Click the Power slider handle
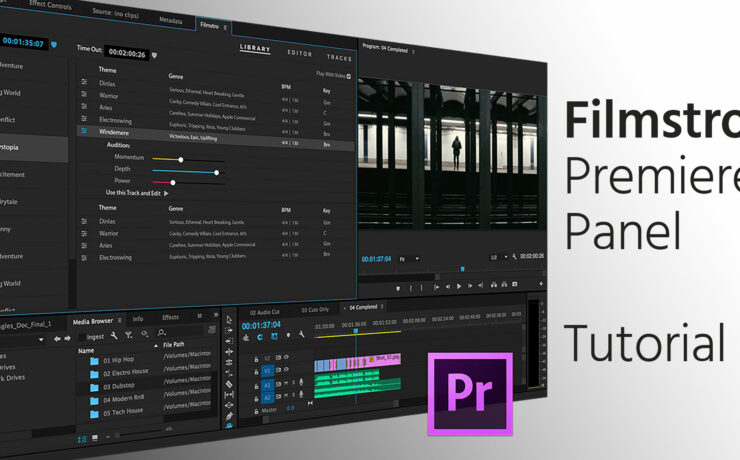740x460 pixels. point(173,182)
